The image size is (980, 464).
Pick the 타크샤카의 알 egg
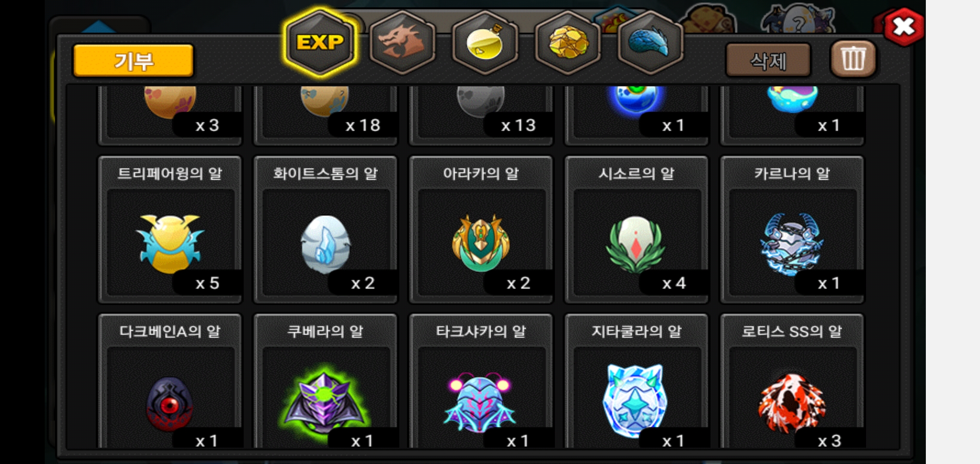[x=481, y=381]
